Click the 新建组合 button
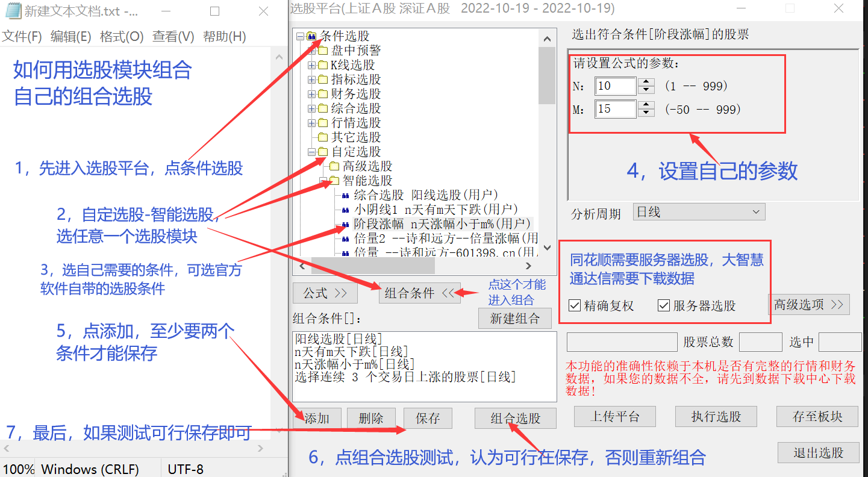 [515, 319]
